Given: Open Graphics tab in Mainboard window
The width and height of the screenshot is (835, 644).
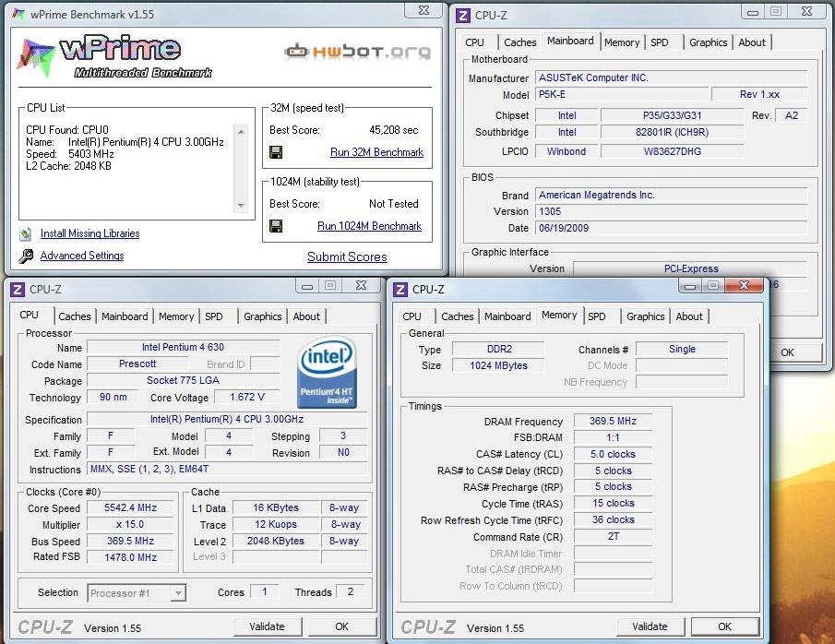Looking at the screenshot, I should click(x=709, y=42).
